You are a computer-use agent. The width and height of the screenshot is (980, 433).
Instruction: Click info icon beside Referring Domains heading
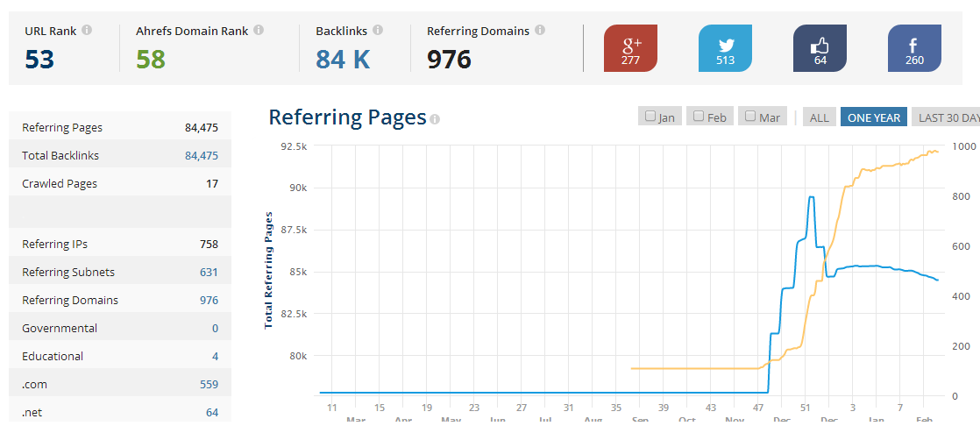(540, 30)
